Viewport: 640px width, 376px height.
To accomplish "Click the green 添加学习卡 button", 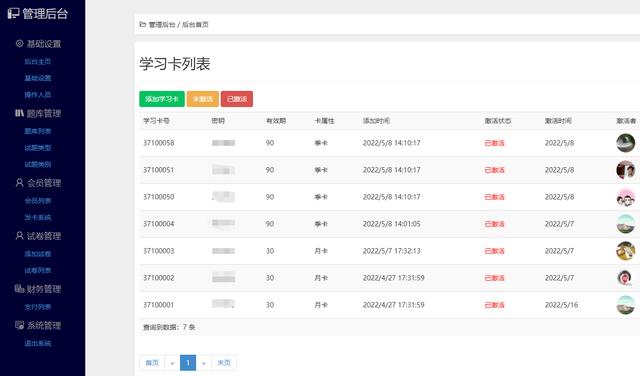I will point(162,99).
